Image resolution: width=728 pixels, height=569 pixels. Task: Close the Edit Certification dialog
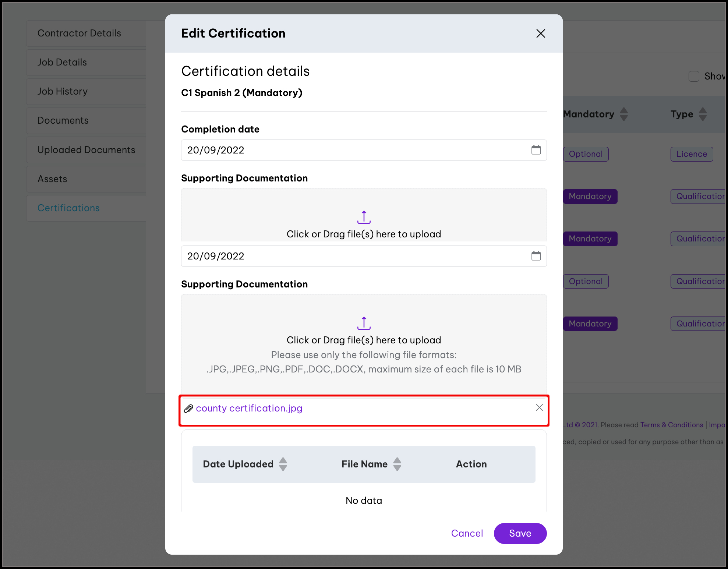pyautogui.click(x=541, y=33)
